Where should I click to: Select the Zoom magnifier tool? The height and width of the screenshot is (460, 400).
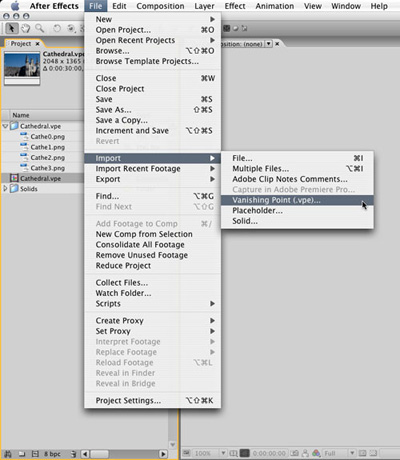(40, 28)
